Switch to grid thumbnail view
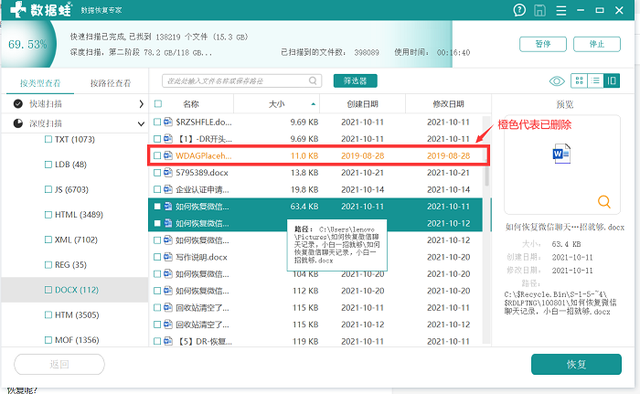Image resolution: width=640 pixels, height=394 pixels. point(579,81)
